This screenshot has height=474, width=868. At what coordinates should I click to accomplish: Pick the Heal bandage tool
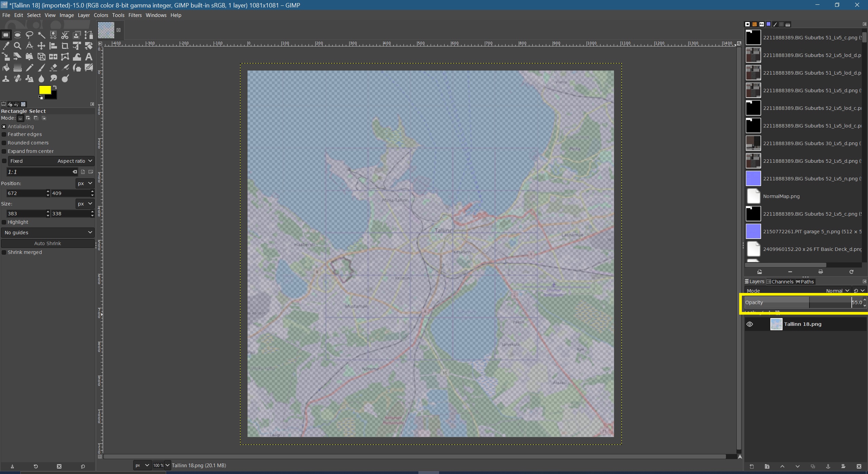[x=18, y=79]
